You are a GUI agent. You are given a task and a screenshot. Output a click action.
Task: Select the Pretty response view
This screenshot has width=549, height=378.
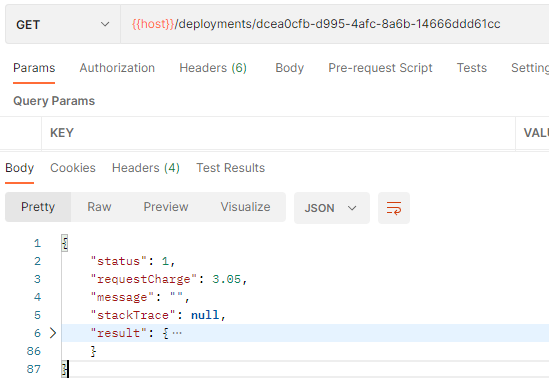tap(38, 207)
